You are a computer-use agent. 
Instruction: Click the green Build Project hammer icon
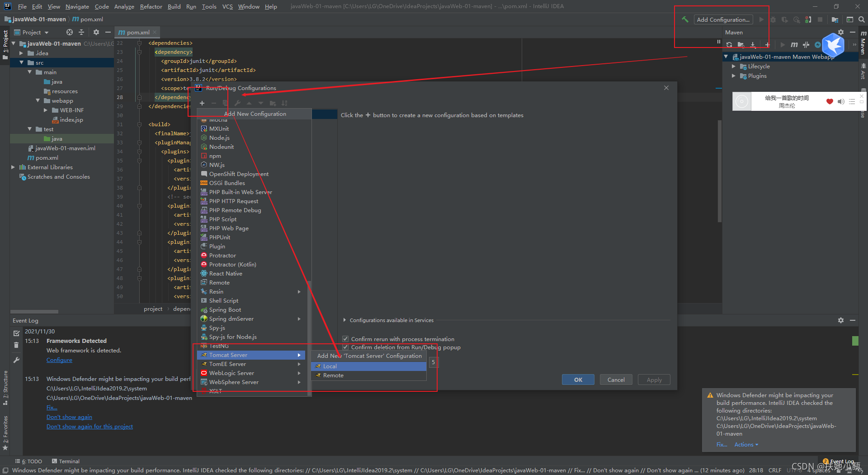(685, 19)
